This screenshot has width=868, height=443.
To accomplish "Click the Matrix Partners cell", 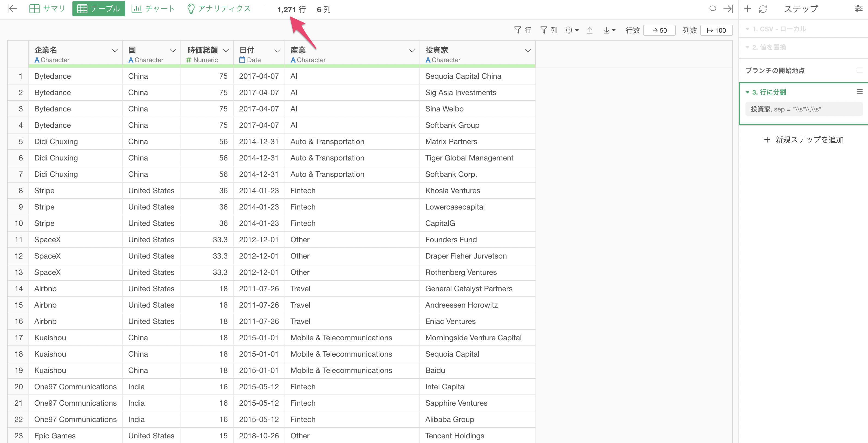I will pos(478,142).
